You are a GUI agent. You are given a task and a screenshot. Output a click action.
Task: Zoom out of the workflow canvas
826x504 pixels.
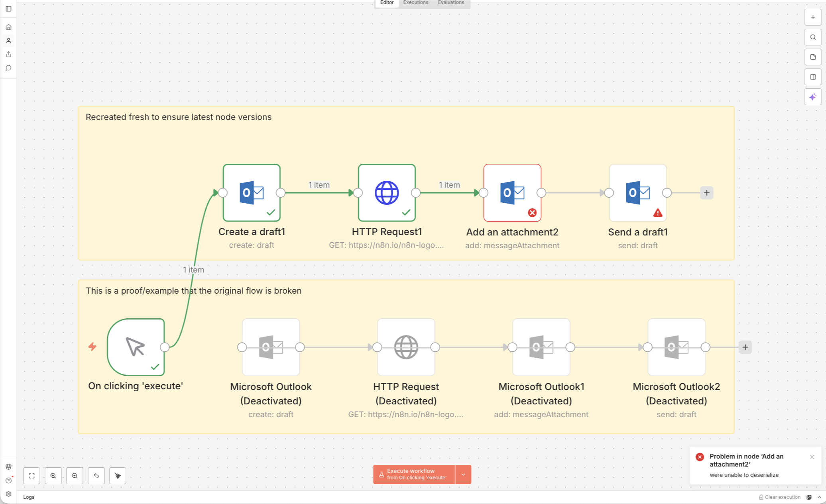tap(75, 476)
